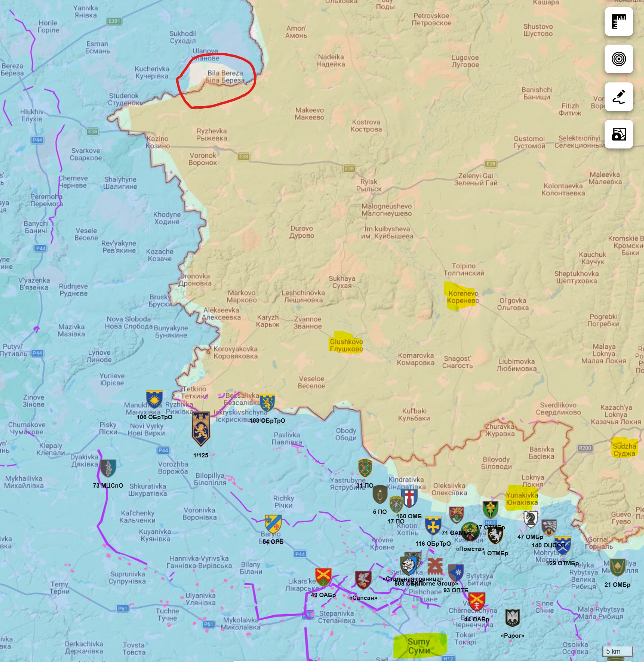Open the 129 ОТМБр unit emblem
Screen dimensions: 644x662
563,546
